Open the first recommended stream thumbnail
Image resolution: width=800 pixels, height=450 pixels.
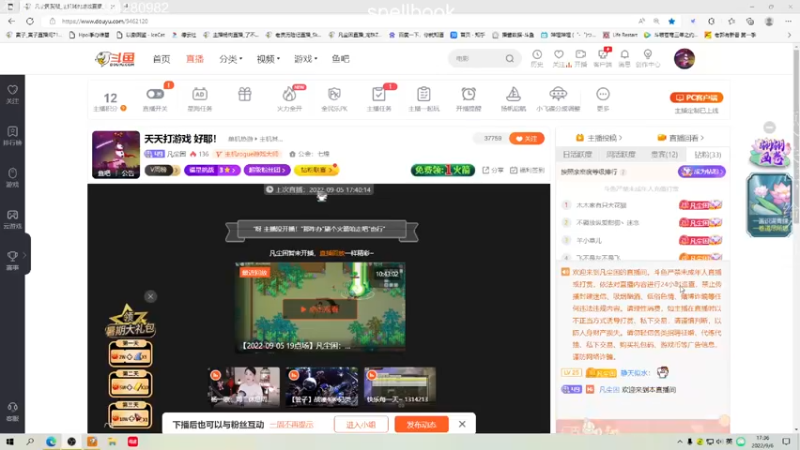244,386
